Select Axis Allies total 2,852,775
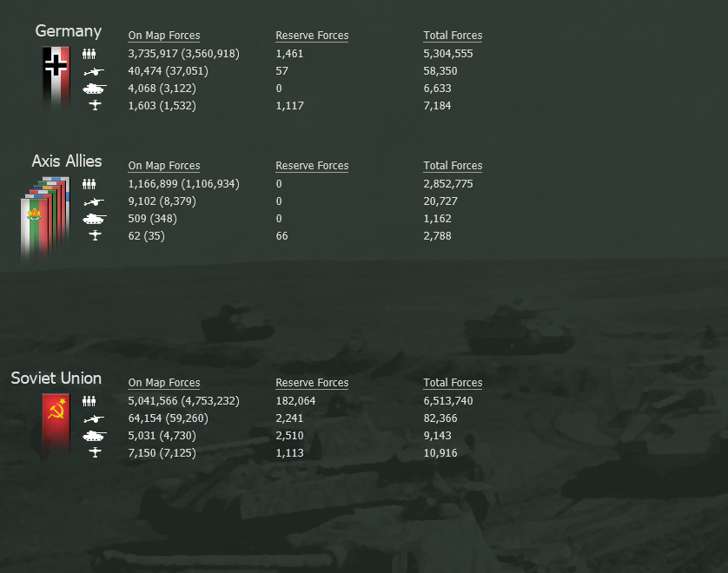This screenshot has width=728, height=573. coord(448,184)
